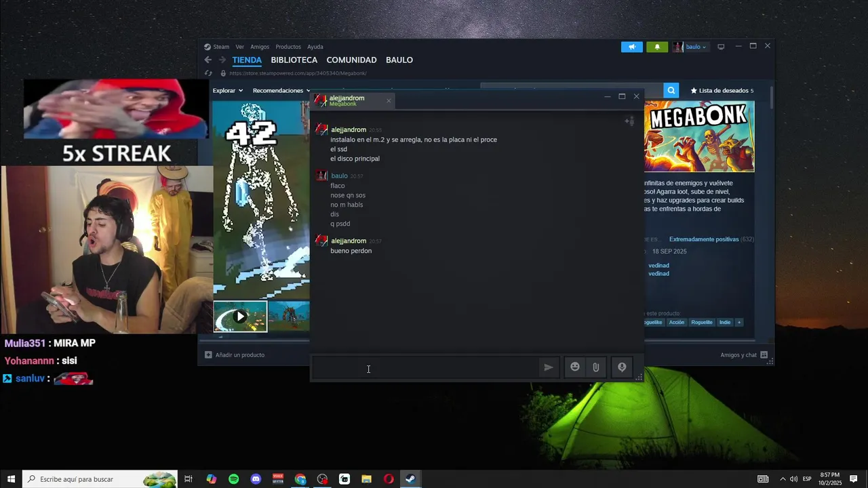Image resolution: width=868 pixels, height=488 pixels.
Task: Start voice chat with microphone button
Action: pos(622,367)
